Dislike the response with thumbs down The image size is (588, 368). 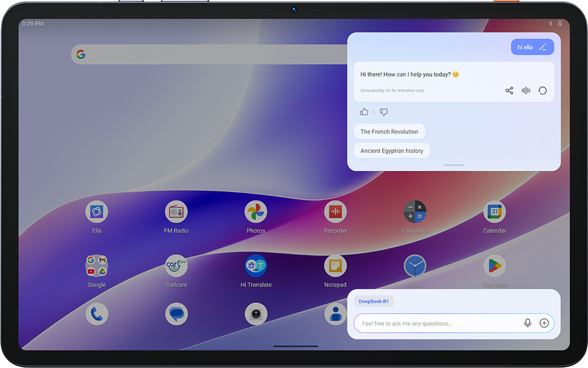pyautogui.click(x=384, y=112)
